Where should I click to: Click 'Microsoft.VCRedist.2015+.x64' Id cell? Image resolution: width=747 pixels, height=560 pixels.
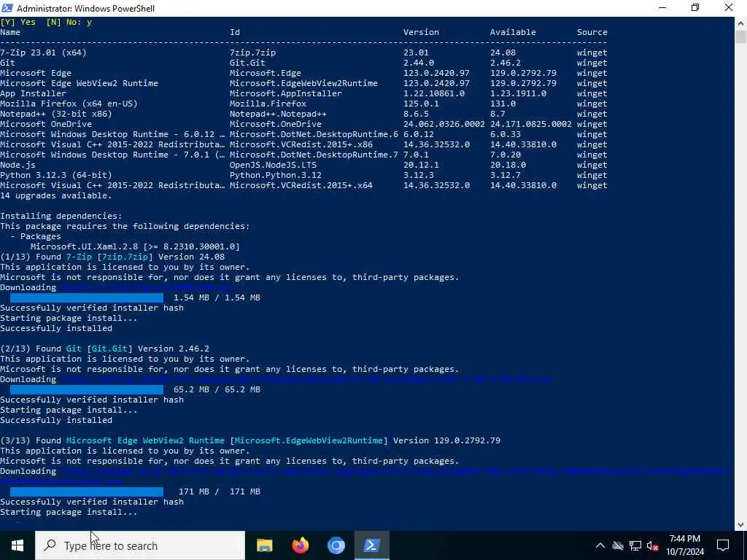pos(301,186)
